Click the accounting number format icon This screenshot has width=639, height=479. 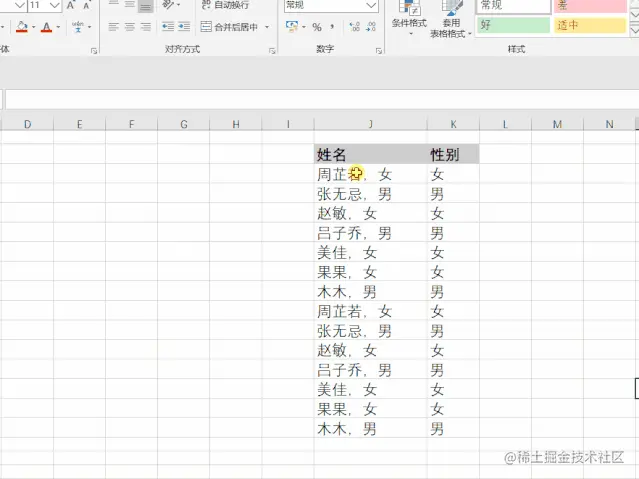click(x=292, y=27)
